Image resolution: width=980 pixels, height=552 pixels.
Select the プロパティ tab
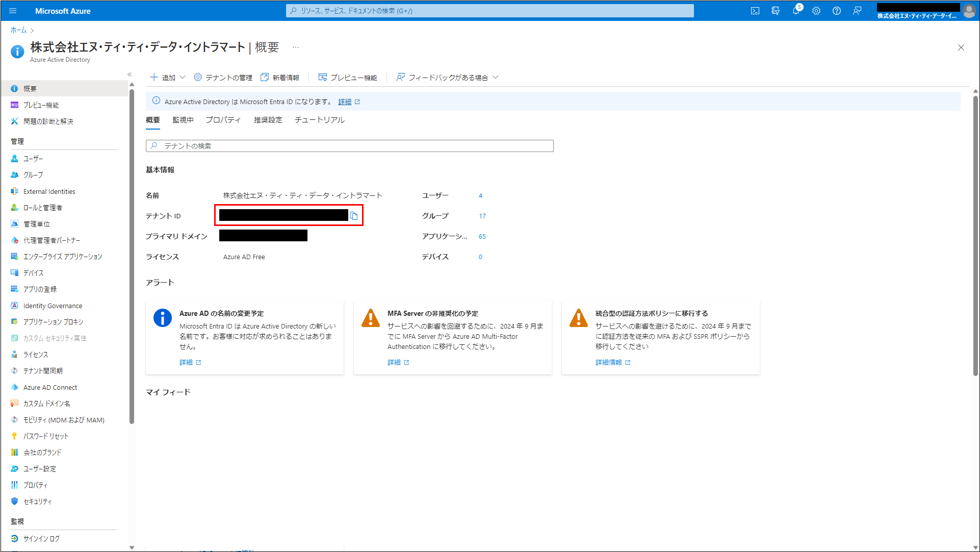pyautogui.click(x=223, y=120)
